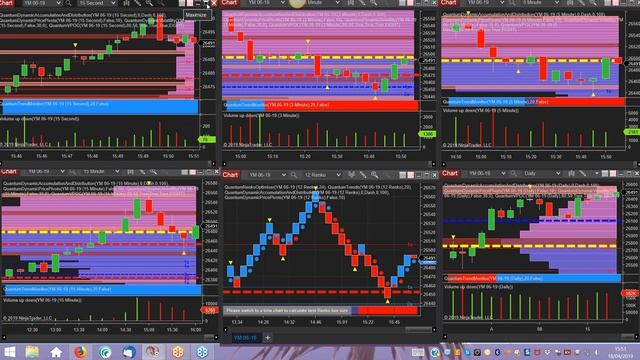This screenshot has height=360, width=640.
Task: Click instrument search icon in 15 Second chart
Action: click(69, 3)
